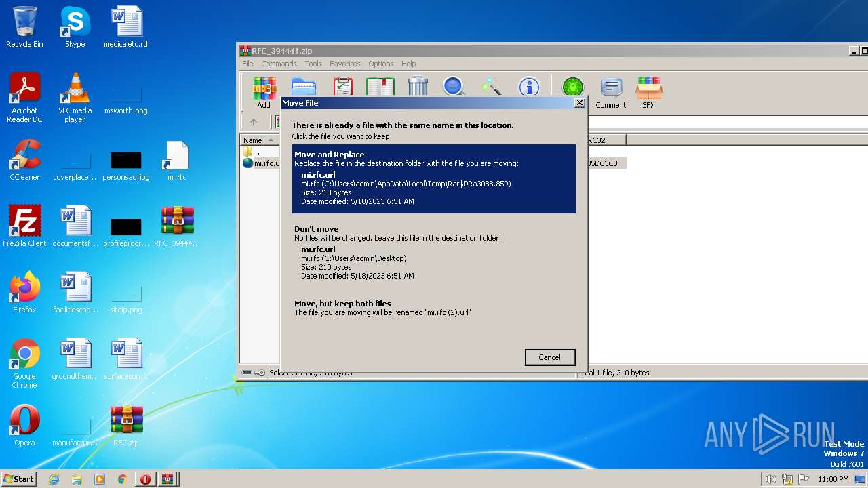Click the green VirusScan icon in WinRAR

(573, 87)
